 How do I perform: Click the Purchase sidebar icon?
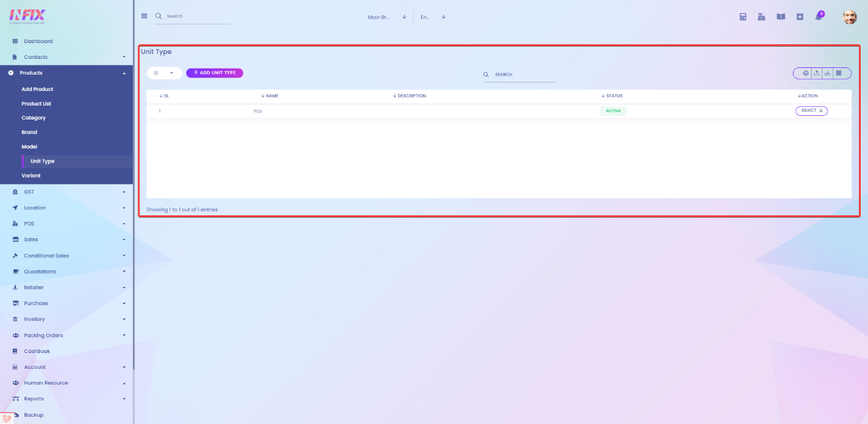point(15,303)
